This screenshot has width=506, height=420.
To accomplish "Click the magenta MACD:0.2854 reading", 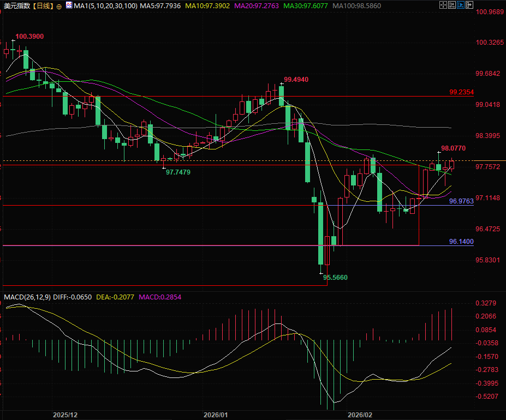I will [x=160, y=297].
